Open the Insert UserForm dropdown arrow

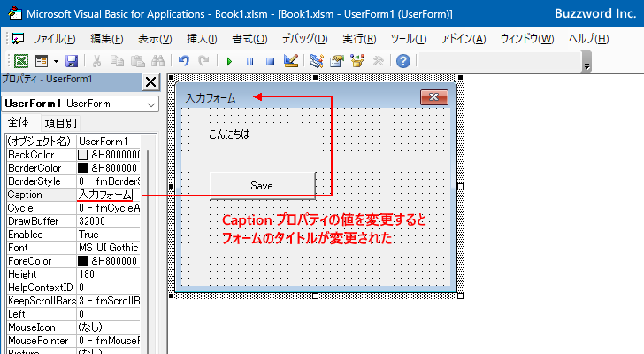point(57,62)
